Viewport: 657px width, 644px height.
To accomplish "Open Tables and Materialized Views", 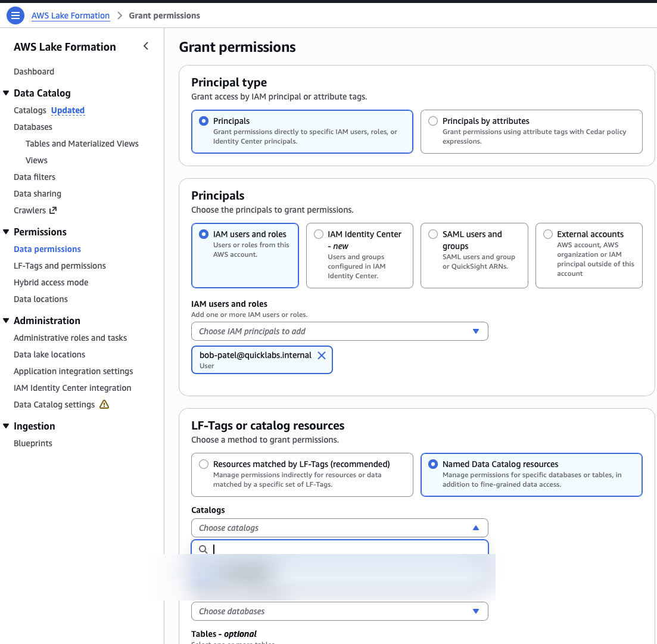I will (82, 144).
